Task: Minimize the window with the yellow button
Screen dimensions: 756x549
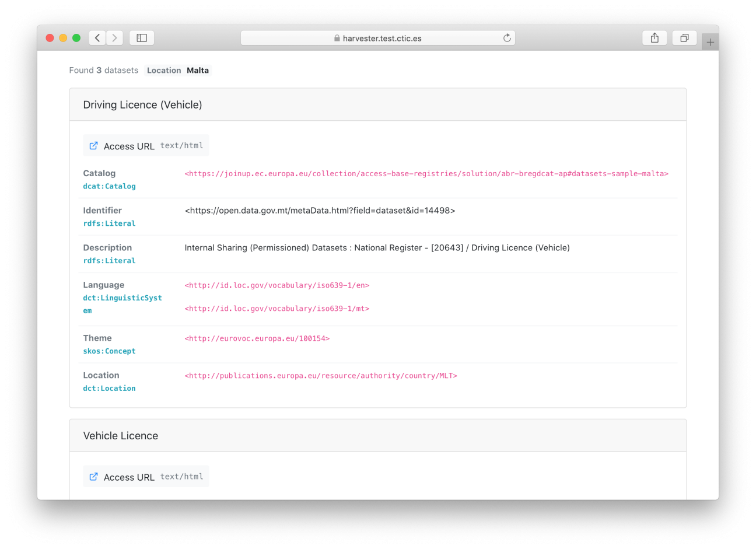Action: [x=63, y=38]
